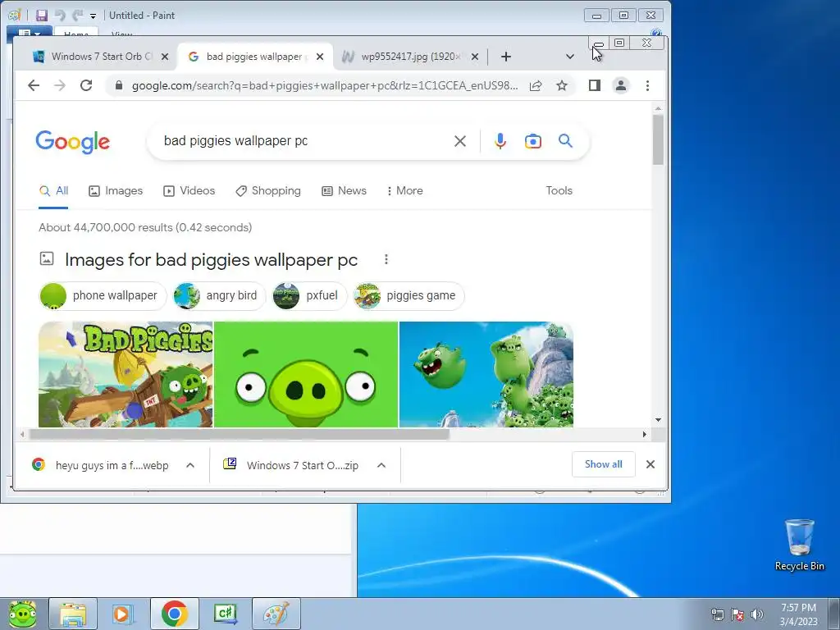Select the Images search tab

(x=116, y=190)
